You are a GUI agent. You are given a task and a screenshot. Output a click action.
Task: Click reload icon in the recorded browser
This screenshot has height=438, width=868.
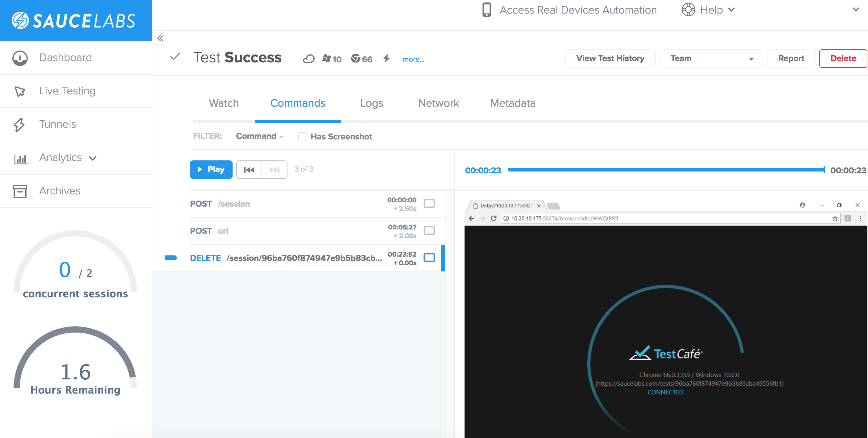tap(494, 218)
